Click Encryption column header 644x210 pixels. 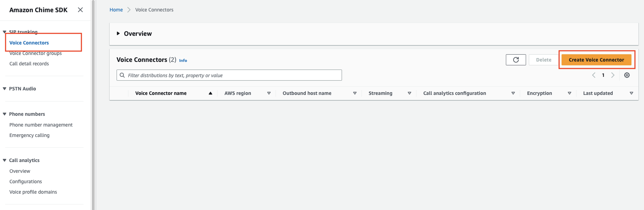(539, 93)
